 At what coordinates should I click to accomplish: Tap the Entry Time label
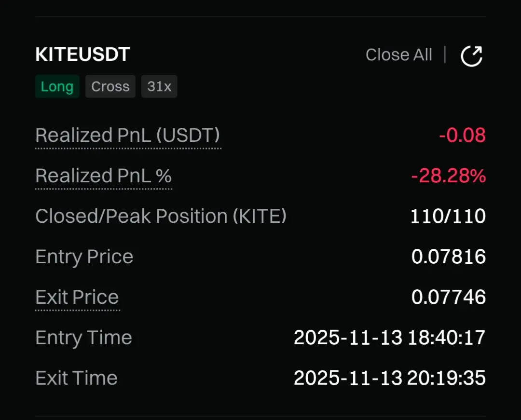coord(84,338)
